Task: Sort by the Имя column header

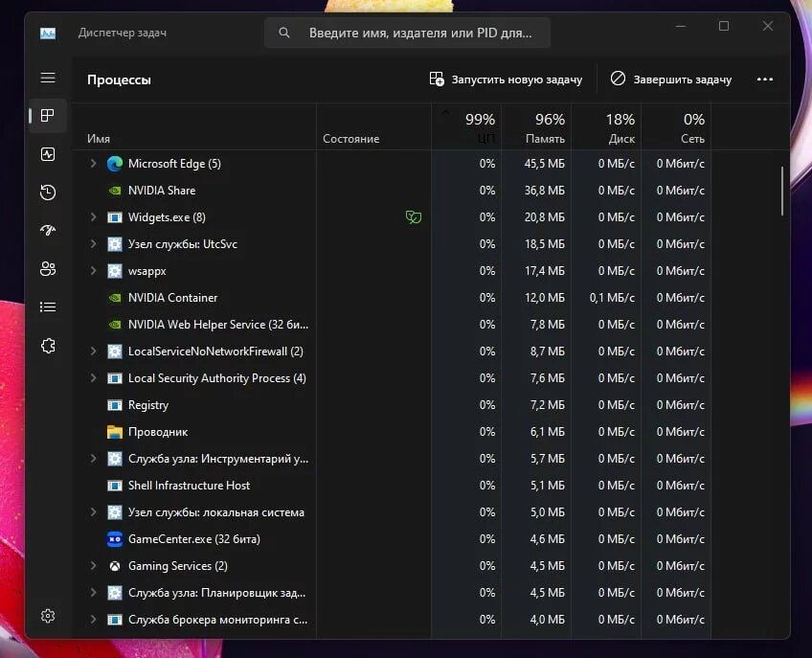Action: click(x=194, y=127)
